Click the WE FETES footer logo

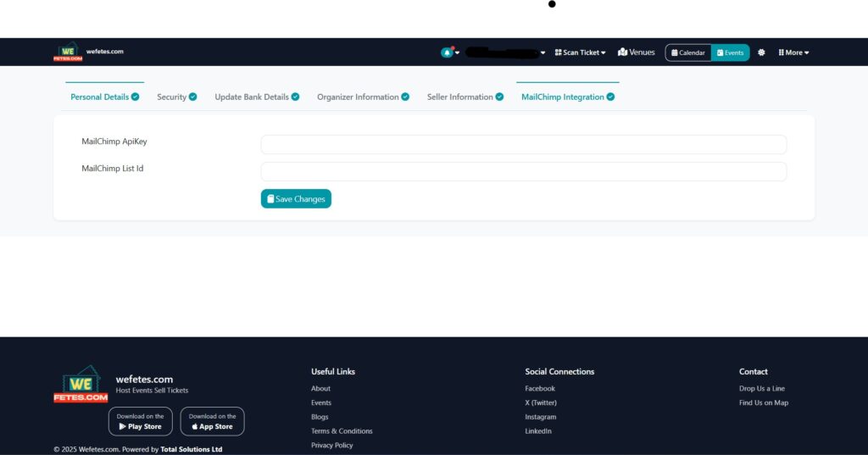tap(81, 385)
